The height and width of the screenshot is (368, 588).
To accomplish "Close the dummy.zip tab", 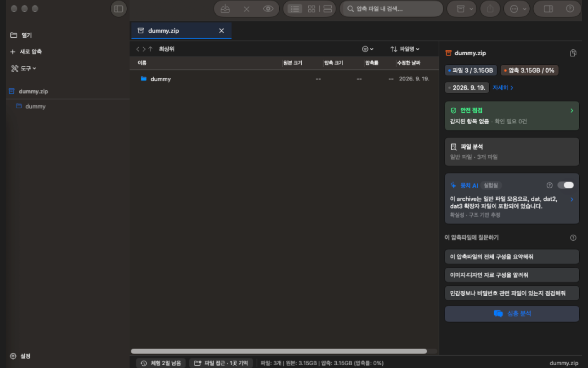I will [x=221, y=30].
